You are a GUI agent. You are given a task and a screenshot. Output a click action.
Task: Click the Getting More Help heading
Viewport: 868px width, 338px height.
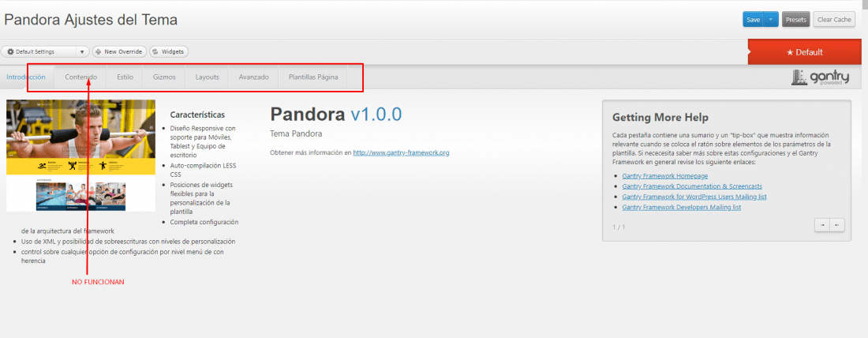tap(660, 118)
